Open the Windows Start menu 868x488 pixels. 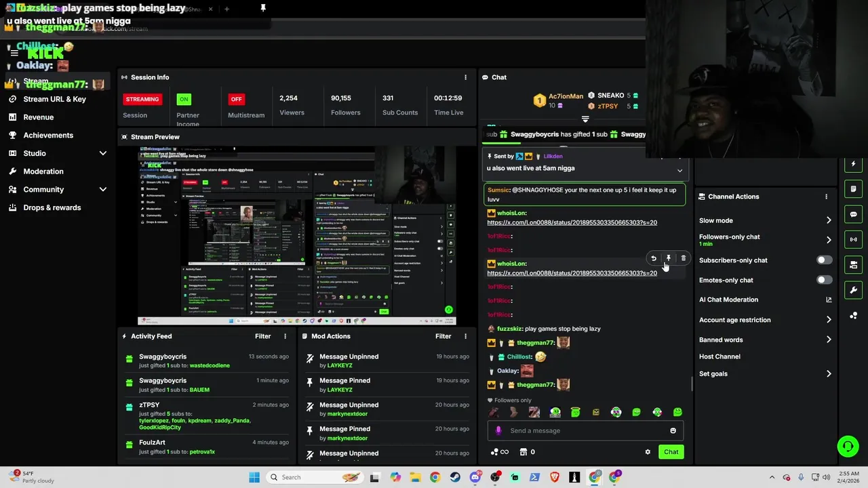[x=254, y=477]
